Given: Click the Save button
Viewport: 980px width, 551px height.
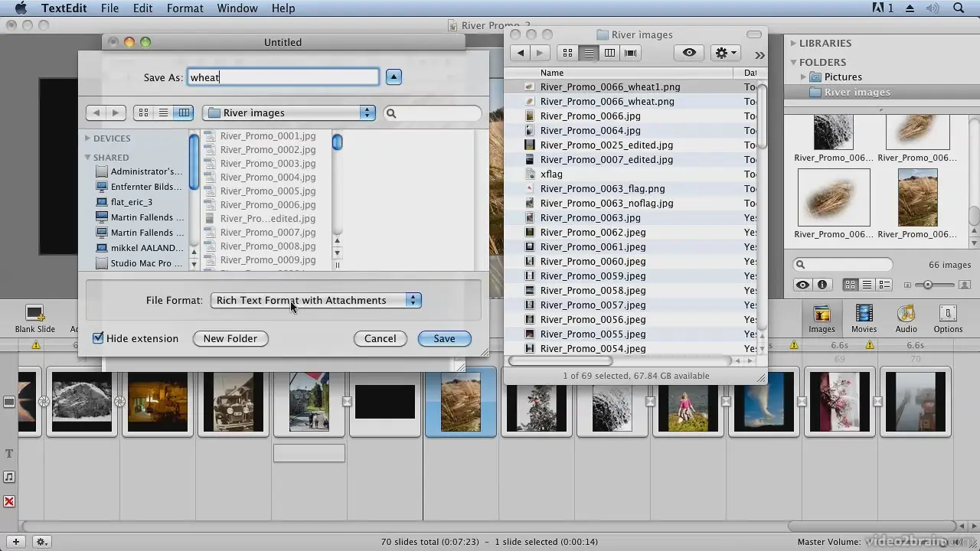Looking at the screenshot, I should coord(444,338).
